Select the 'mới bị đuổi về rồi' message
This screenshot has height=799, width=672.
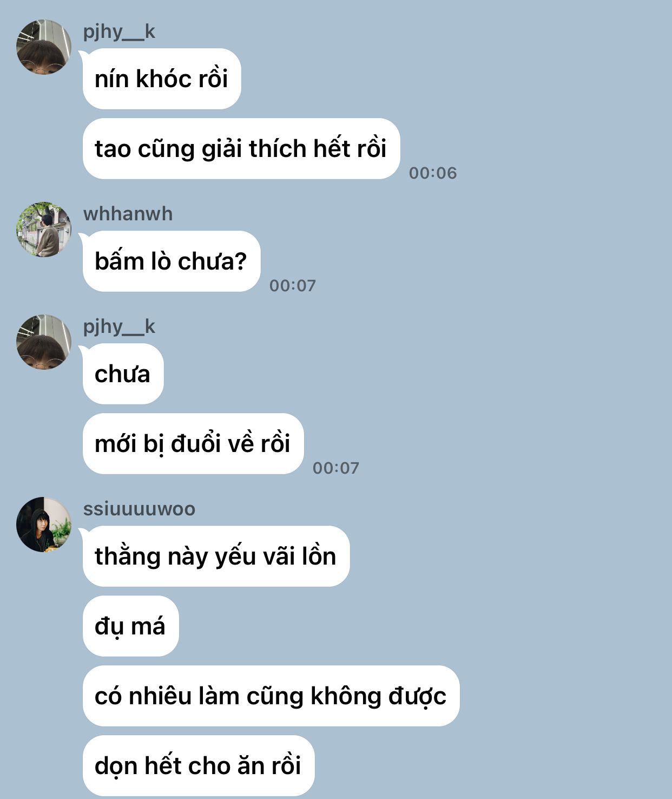[193, 444]
